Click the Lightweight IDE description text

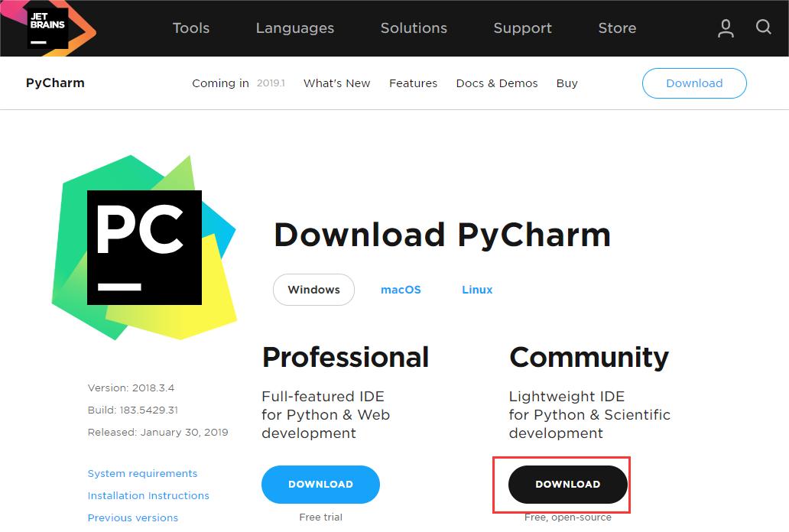click(x=589, y=415)
